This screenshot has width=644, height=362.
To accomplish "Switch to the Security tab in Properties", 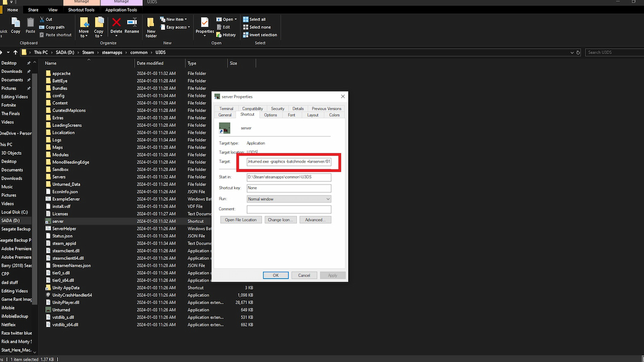I will pyautogui.click(x=277, y=108).
